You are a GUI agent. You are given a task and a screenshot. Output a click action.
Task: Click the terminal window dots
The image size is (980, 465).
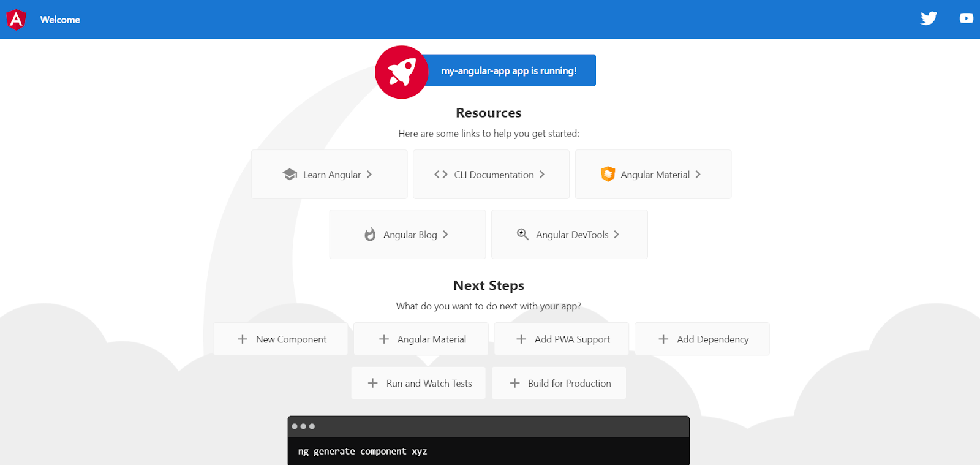[303, 426]
